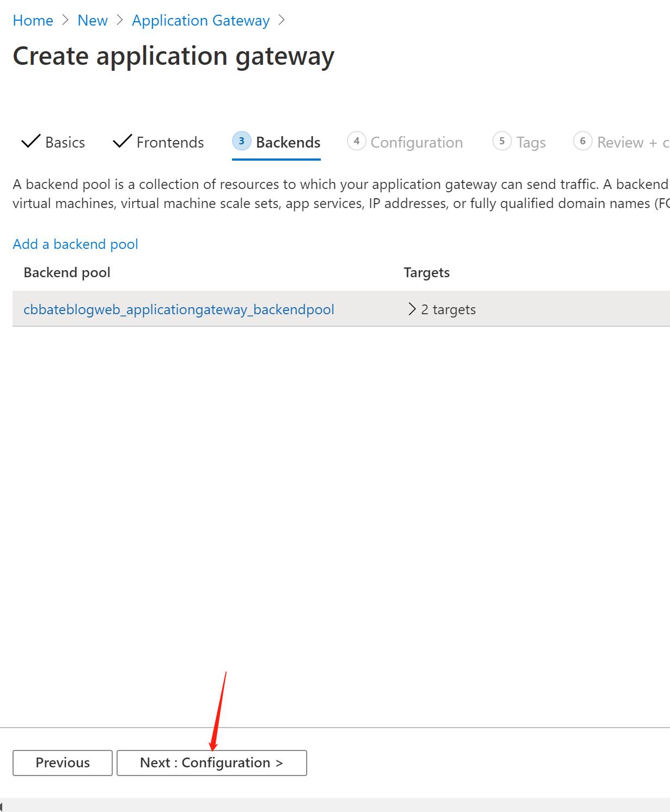Select the Basics tab
Image resolution: width=670 pixels, height=812 pixels.
[64, 142]
